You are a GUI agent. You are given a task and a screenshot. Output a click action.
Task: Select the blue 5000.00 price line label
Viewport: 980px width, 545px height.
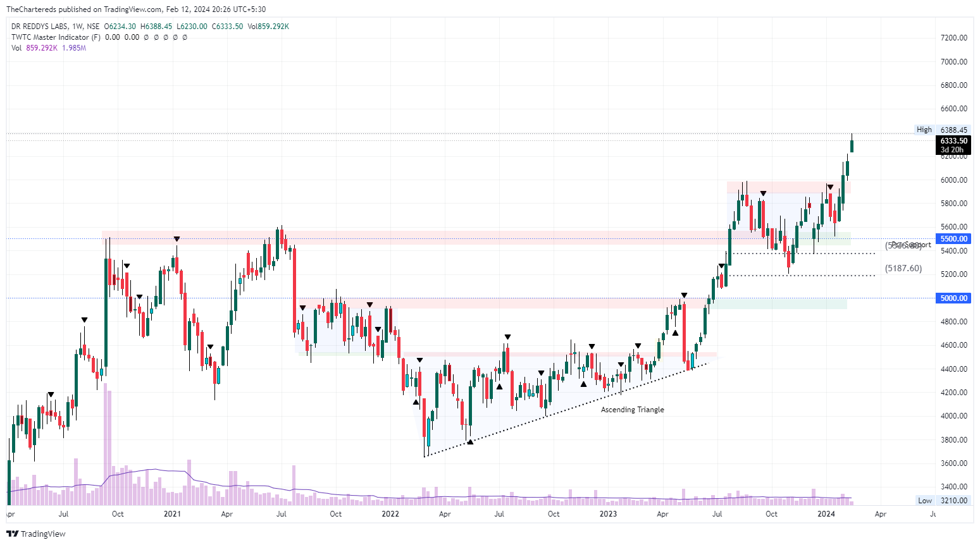[953, 298]
